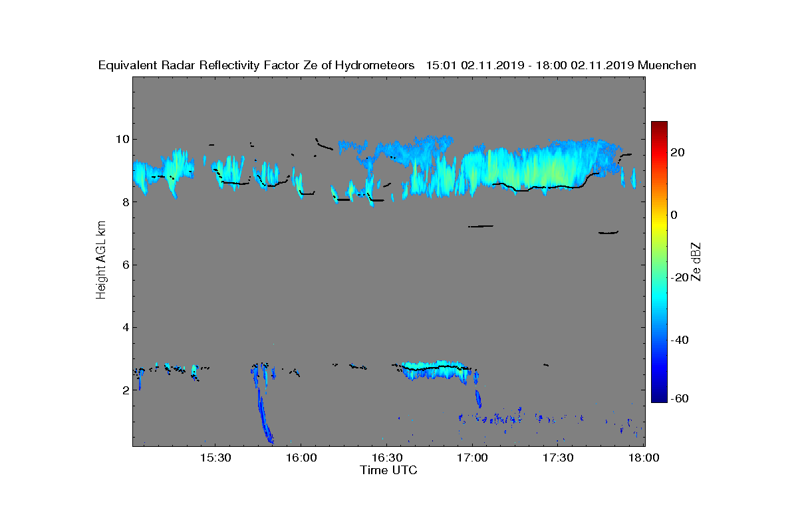798x532 pixels.
Task: Click the 16:30 time axis label
Action: 386,458
